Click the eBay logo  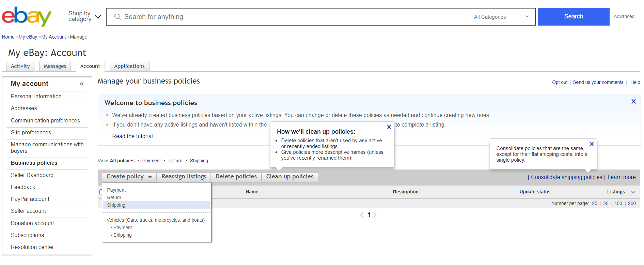27,16
